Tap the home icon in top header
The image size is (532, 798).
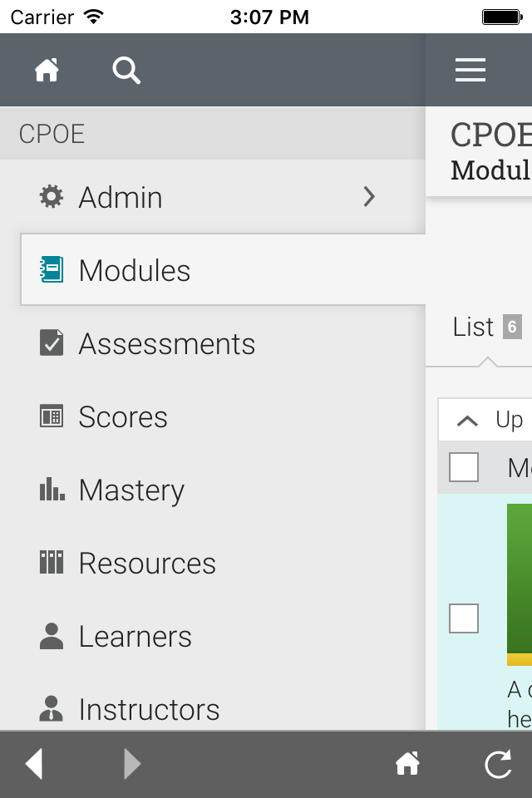click(47, 71)
